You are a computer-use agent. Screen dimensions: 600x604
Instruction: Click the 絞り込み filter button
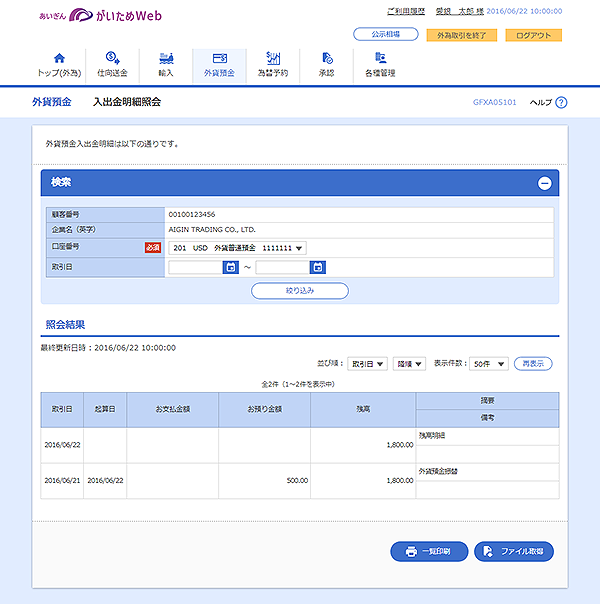pos(300,291)
